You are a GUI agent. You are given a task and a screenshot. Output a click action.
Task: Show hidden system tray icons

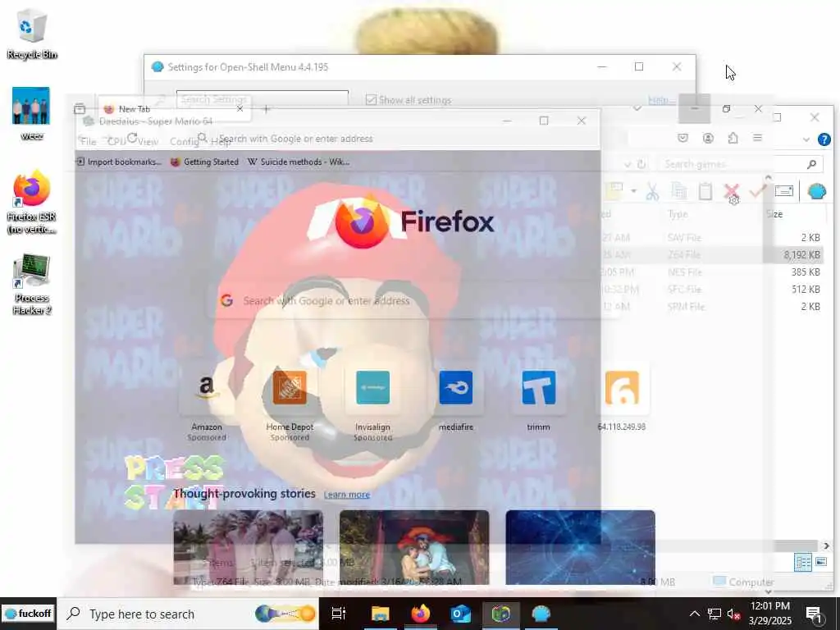pyautogui.click(x=694, y=614)
